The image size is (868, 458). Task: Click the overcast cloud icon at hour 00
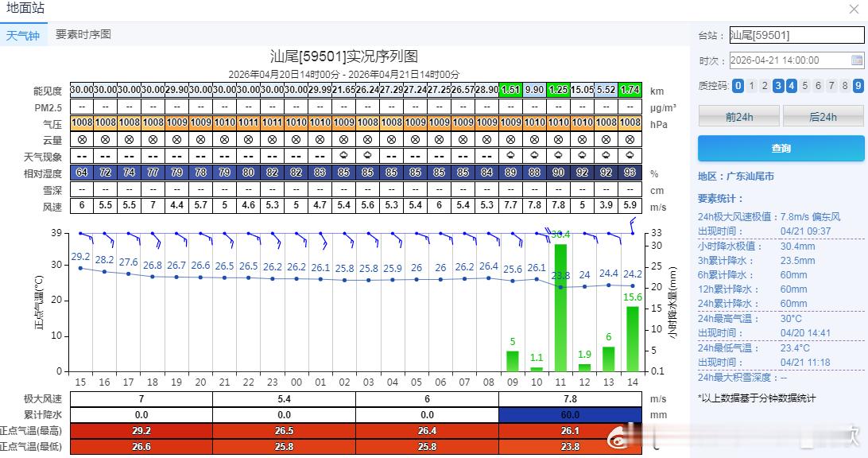tap(296, 140)
